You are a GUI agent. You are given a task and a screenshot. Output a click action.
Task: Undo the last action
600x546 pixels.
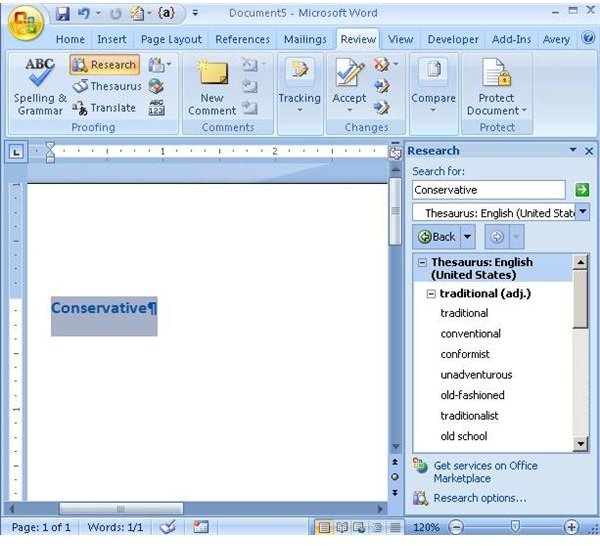[x=84, y=14]
